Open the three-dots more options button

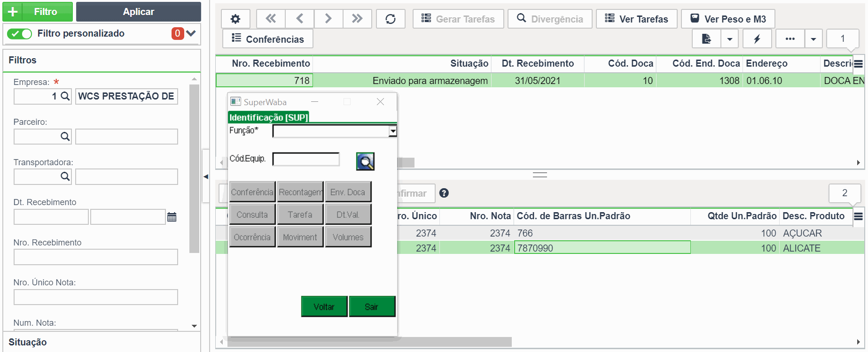point(790,38)
